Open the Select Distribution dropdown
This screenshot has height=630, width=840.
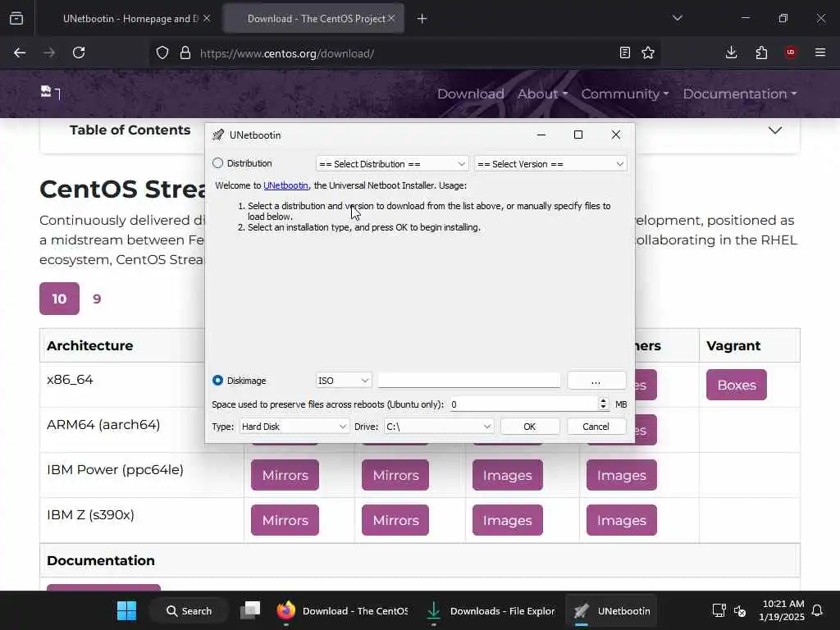(x=391, y=164)
